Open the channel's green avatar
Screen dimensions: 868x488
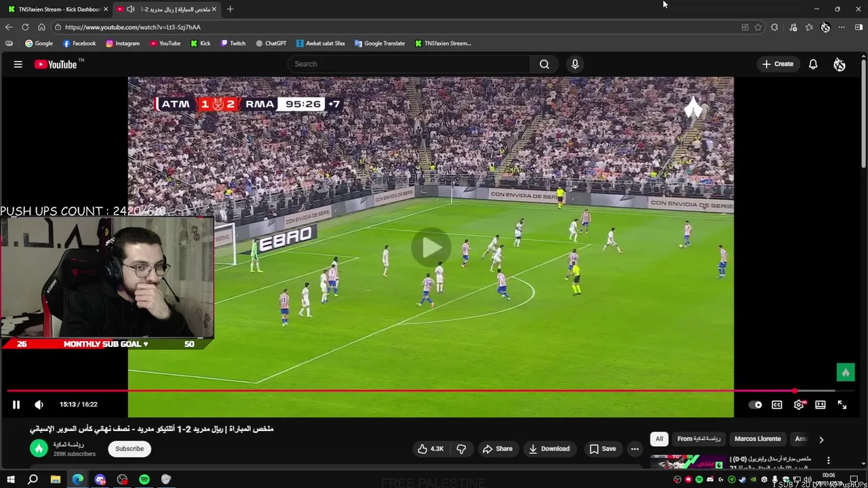[39, 449]
